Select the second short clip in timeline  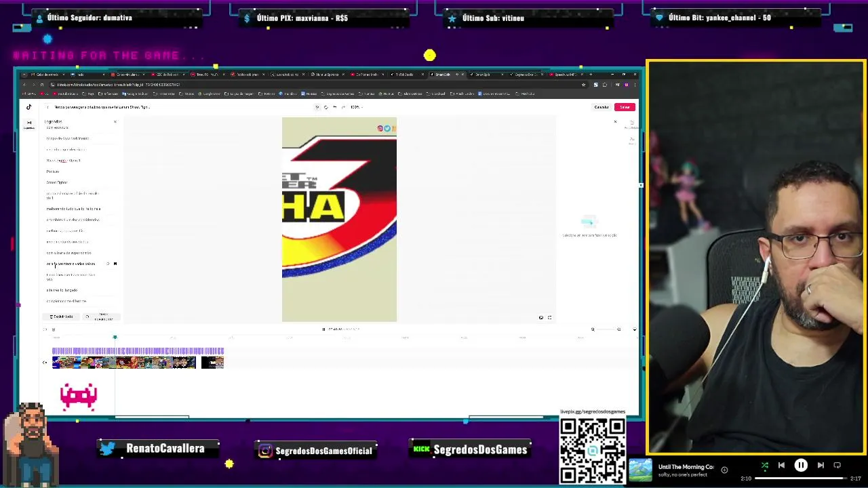tap(212, 363)
